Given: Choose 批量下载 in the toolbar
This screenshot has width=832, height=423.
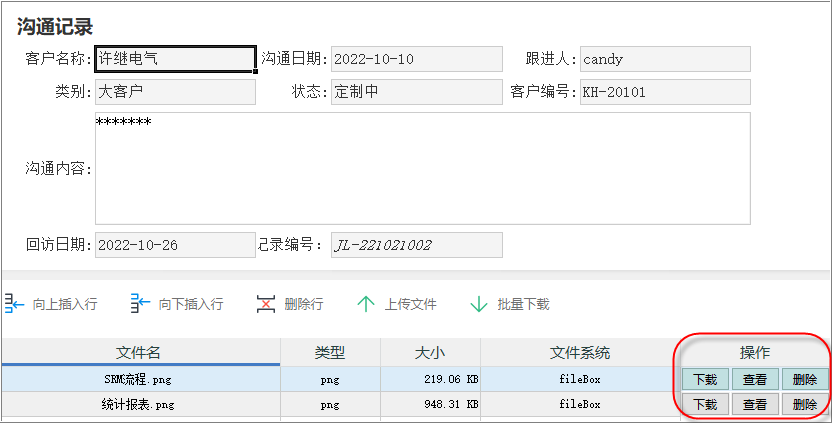Looking at the screenshot, I should tap(523, 304).
